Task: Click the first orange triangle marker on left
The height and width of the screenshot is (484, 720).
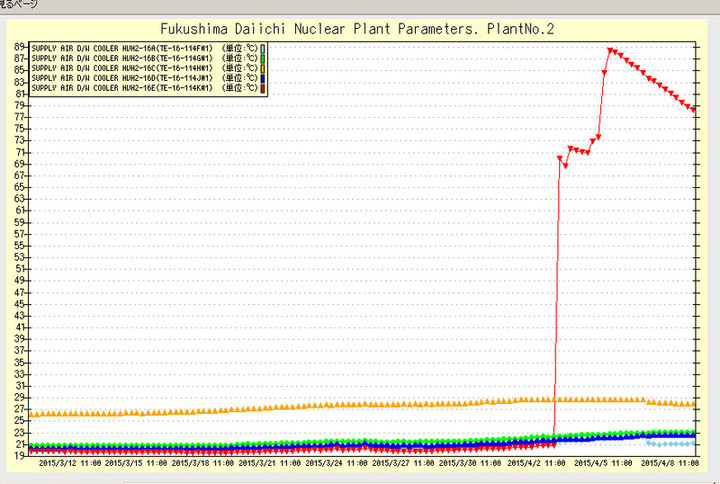Action: 32,414
